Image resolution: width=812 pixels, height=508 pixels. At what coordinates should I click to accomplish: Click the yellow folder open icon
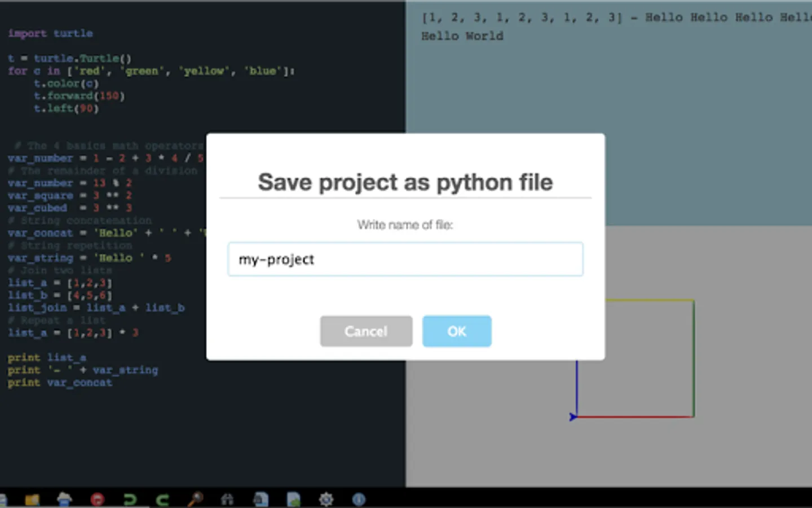32,499
